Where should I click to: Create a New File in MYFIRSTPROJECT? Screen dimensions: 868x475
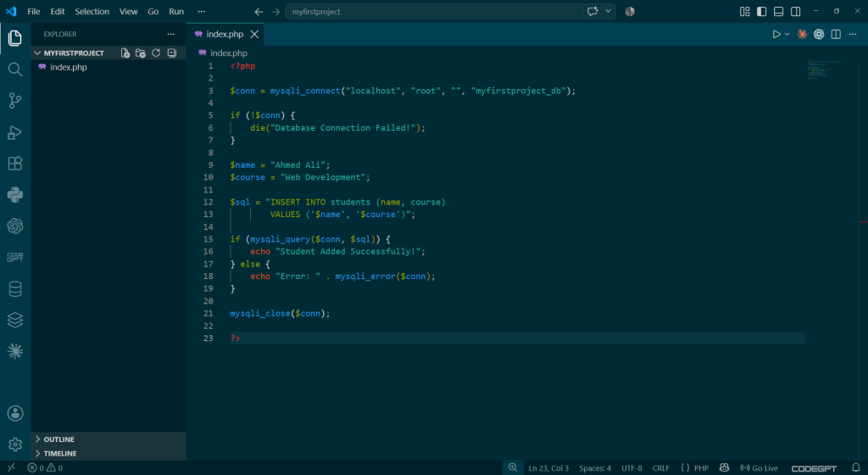[x=125, y=53]
